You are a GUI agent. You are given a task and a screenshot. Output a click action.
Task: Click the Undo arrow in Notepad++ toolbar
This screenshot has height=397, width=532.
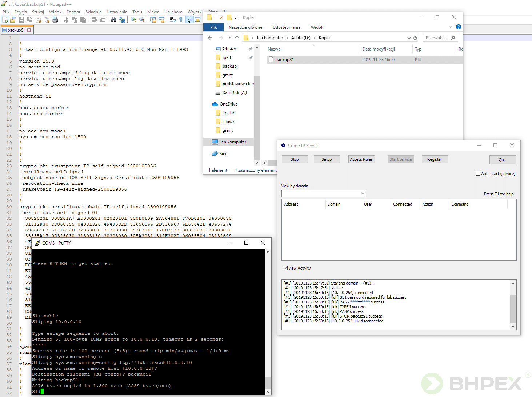94,20
